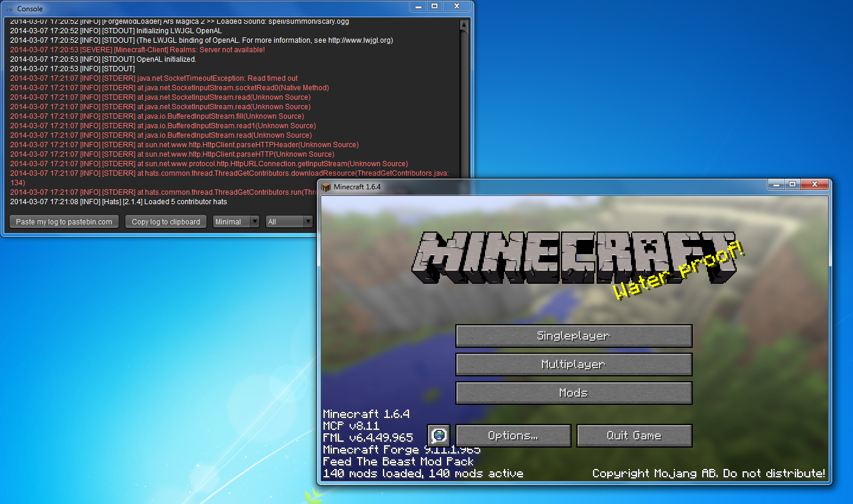This screenshot has width=853, height=504.
Task: Click the HttpClient.parseHTTPHeader log line
Action: tap(185, 145)
